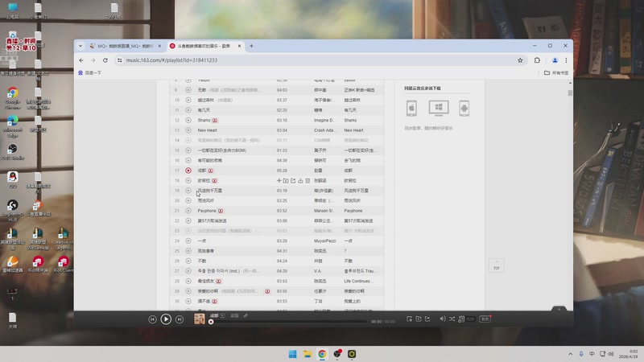Image resolution: width=644 pixels, height=362 pixels.
Task: Click the album cover thumbnail in player bar
Action: click(199, 319)
